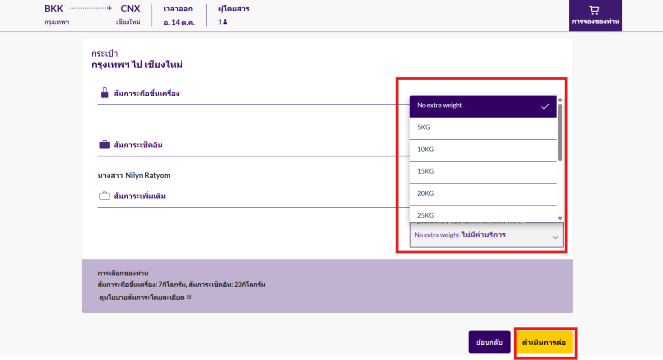Open the shopping cart icon

pos(594,10)
